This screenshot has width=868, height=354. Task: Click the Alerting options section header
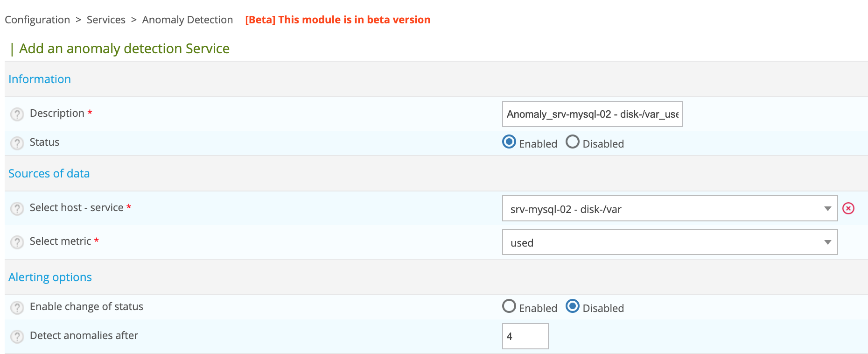click(x=50, y=277)
